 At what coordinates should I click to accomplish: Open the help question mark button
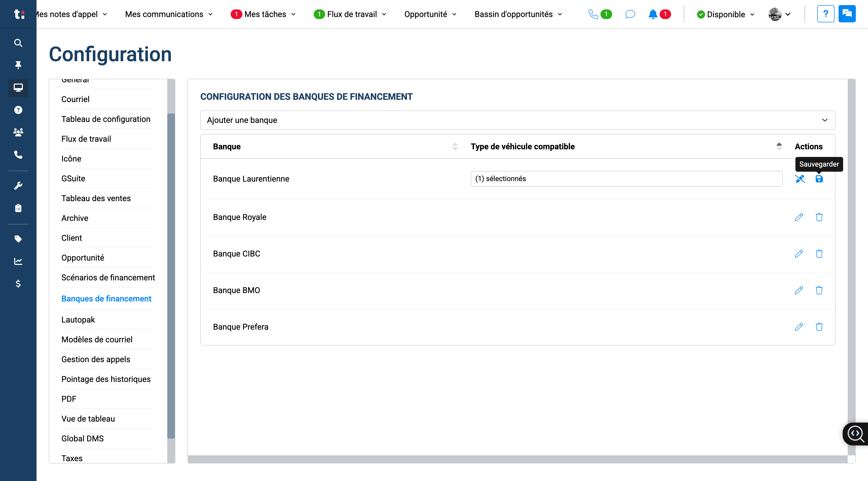826,14
